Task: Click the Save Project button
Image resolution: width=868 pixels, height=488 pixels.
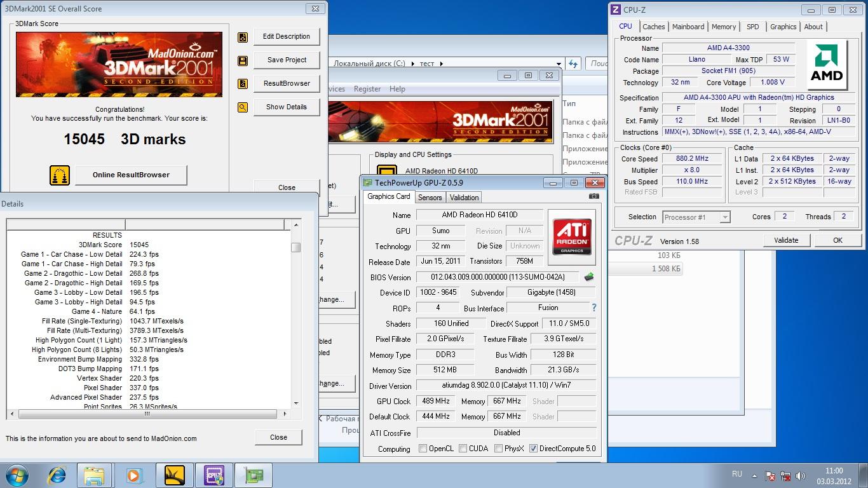Action: point(287,60)
